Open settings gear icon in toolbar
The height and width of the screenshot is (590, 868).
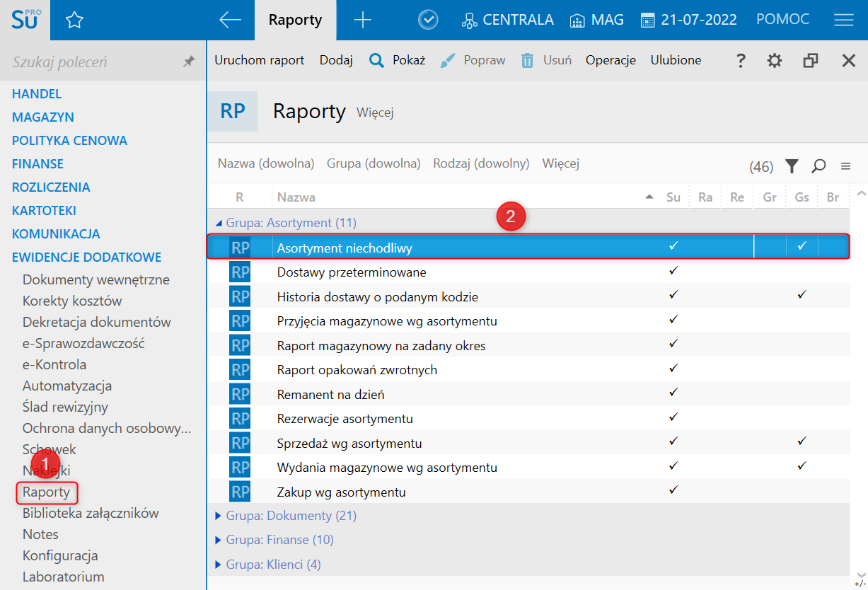(775, 61)
